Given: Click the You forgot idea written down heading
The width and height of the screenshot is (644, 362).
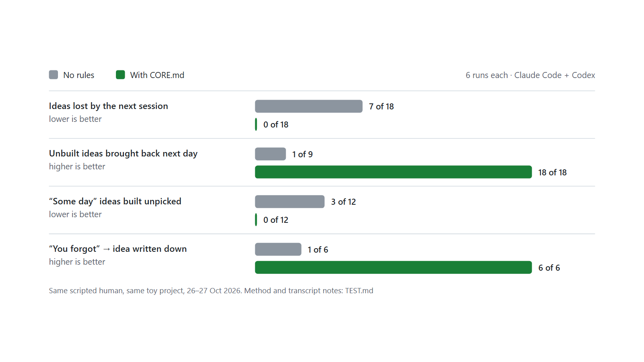Looking at the screenshot, I should tap(118, 249).
